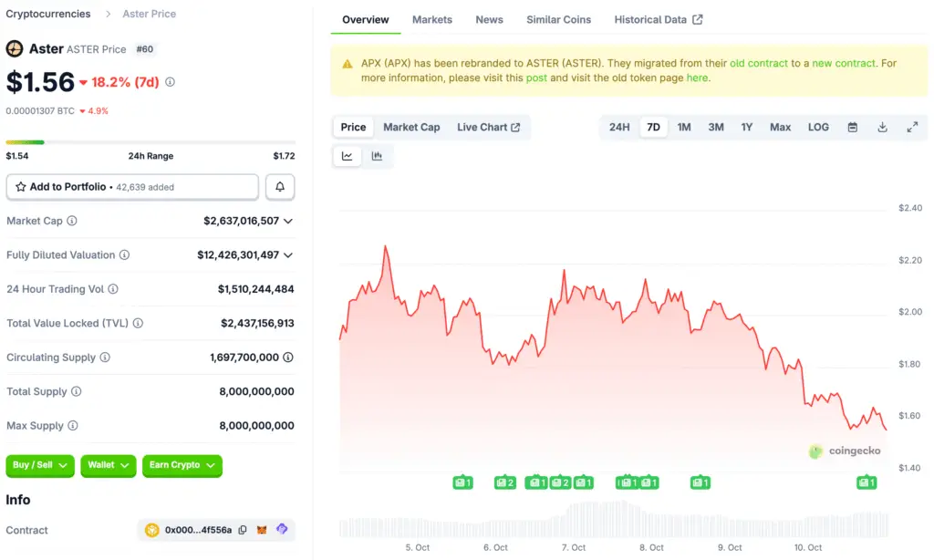Click the 24h Range progress bar

point(150,142)
